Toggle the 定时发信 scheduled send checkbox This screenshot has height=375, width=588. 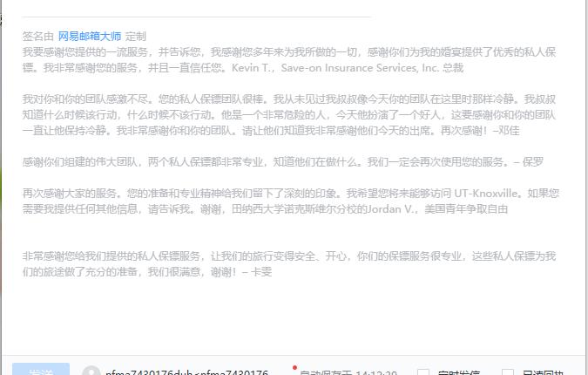click(423, 372)
